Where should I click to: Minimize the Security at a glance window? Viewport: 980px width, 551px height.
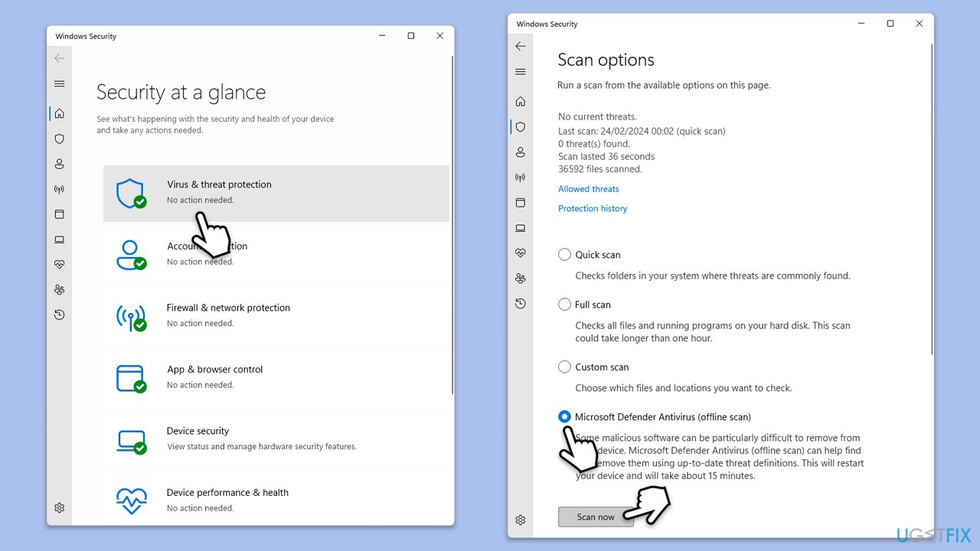click(x=382, y=36)
